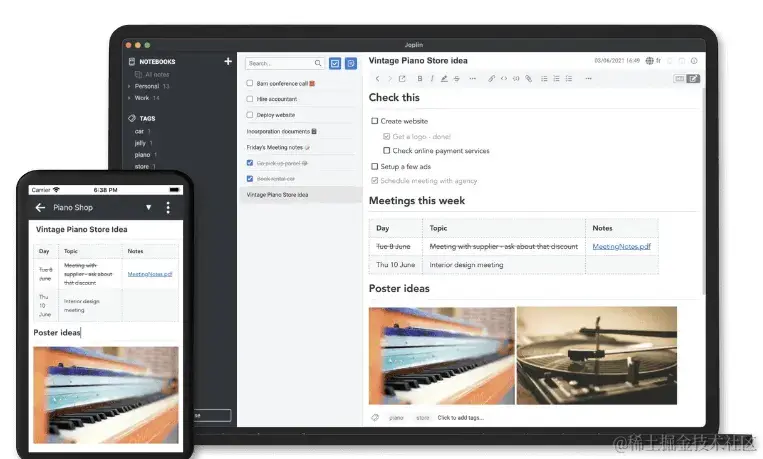
Task: Open notebook dropdown arrow in phone app
Action: [148, 207]
